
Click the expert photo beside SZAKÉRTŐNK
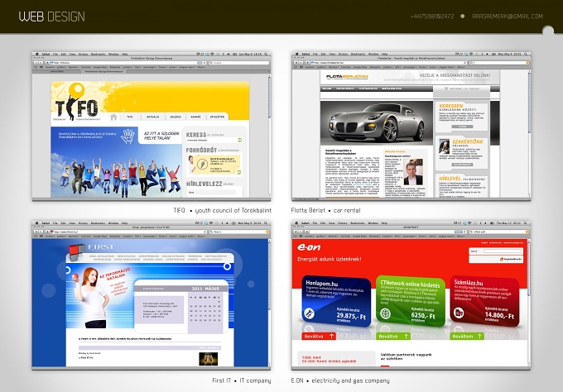point(444,146)
